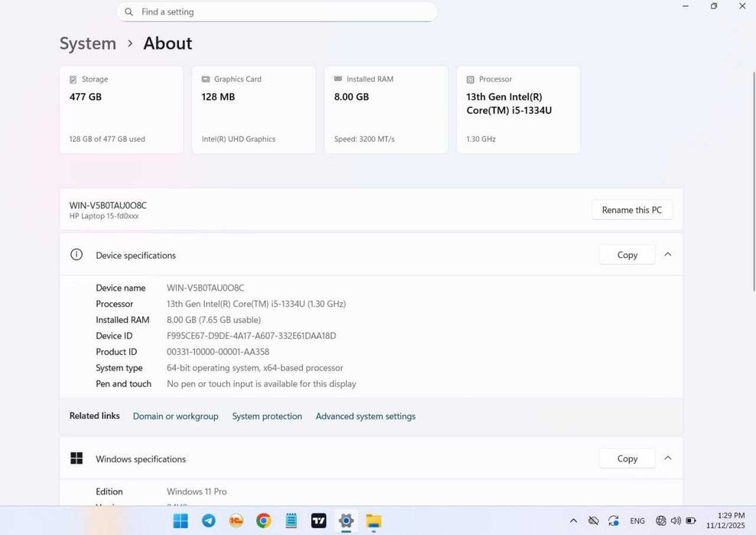The image size is (756, 535).
Task: Click the page vertical scrollbar
Action: coord(754,181)
